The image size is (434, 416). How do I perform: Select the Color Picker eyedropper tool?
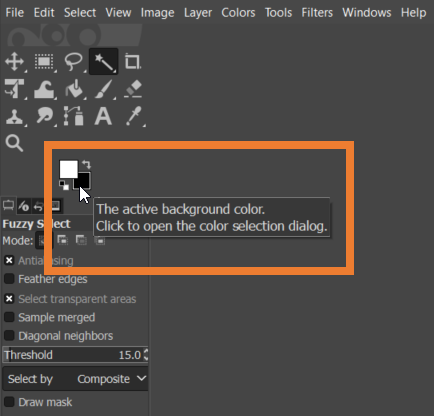pos(134,116)
